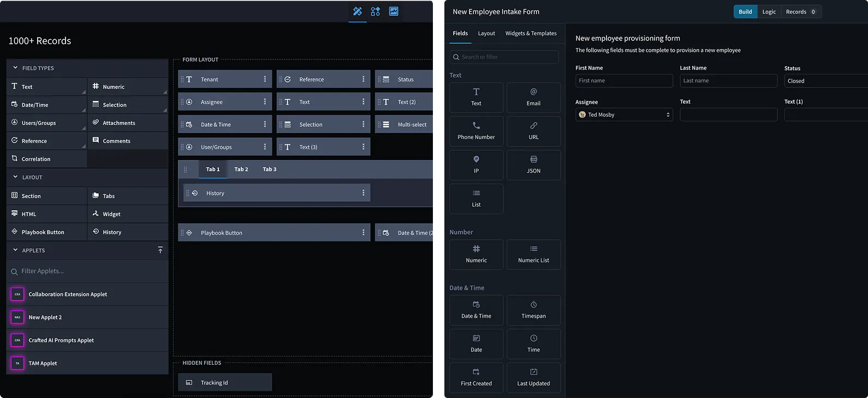
Task: Focus the Last Name input
Action: pyautogui.click(x=728, y=81)
